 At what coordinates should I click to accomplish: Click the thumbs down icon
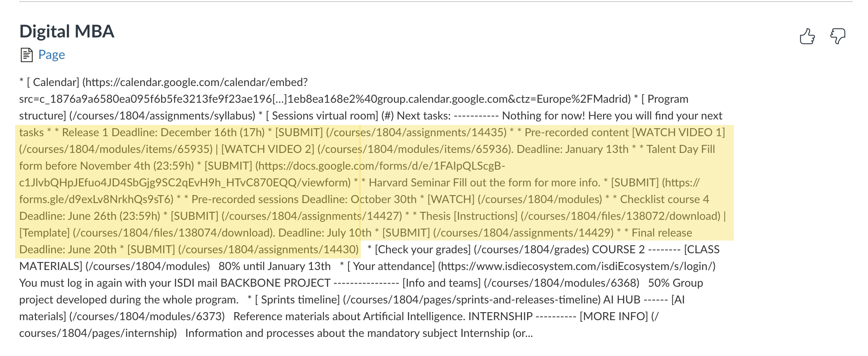[838, 36]
